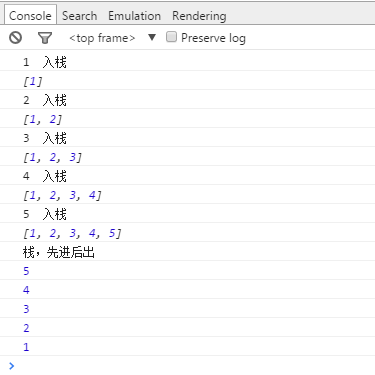
Task: Select the log line '3 入栈'
Action: [x=187, y=138]
